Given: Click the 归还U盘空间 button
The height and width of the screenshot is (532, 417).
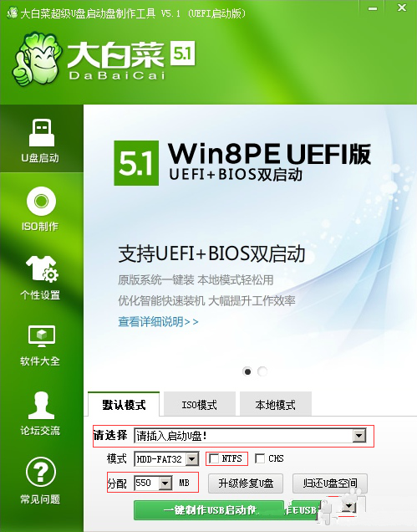Looking at the screenshot, I should pyautogui.click(x=330, y=483).
